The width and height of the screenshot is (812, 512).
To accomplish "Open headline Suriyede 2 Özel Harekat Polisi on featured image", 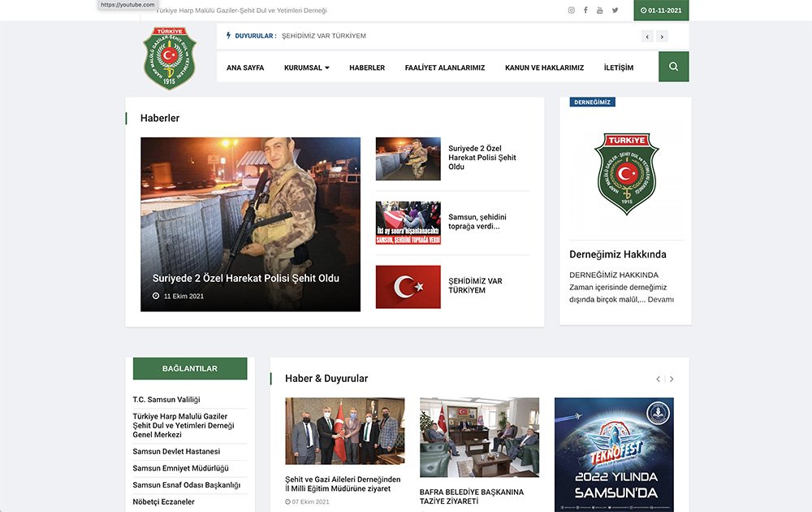I will (245, 278).
